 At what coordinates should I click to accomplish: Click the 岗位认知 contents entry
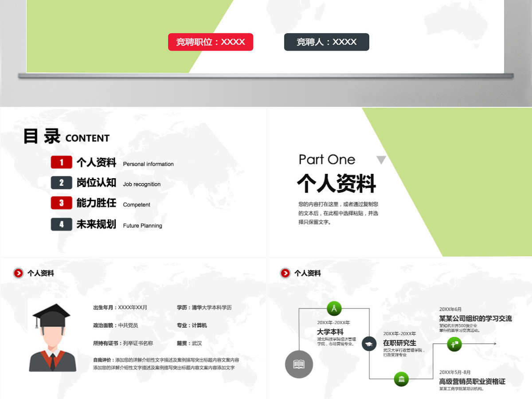(x=96, y=183)
